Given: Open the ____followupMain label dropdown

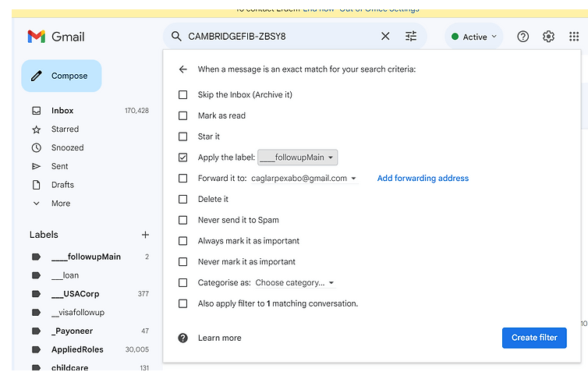Looking at the screenshot, I should pos(297,158).
